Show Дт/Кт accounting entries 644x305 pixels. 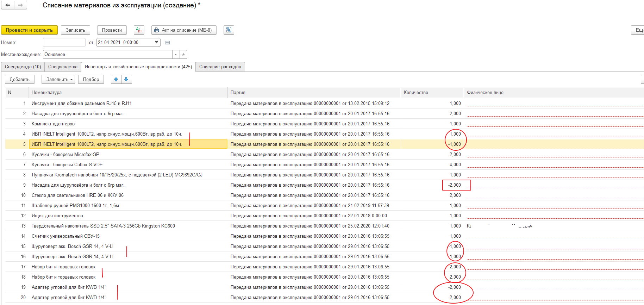pos(139,30)
